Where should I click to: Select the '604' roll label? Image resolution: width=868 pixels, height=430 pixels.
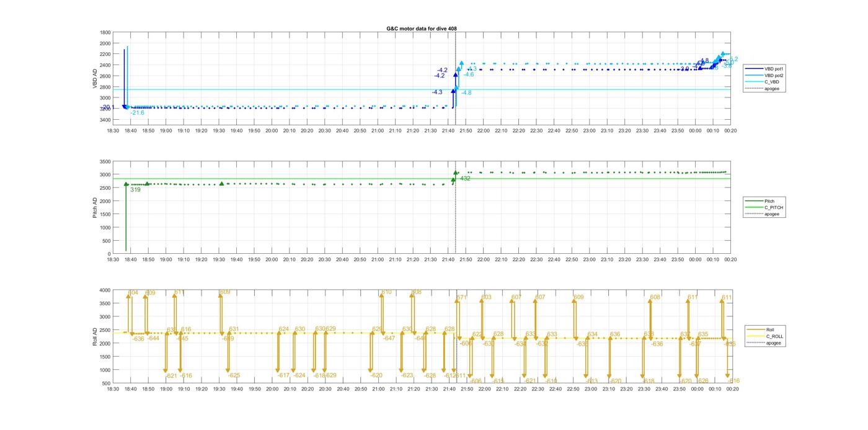click(133, 292)
